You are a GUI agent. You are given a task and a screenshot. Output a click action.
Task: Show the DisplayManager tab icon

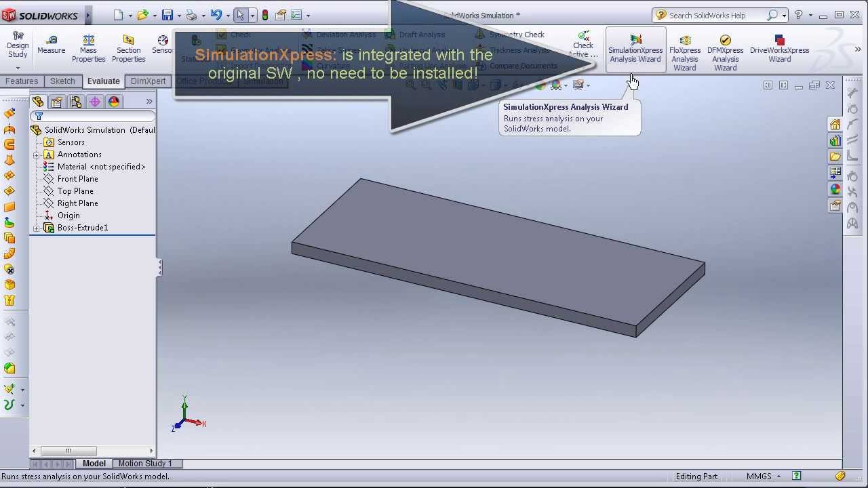(114, 102)
